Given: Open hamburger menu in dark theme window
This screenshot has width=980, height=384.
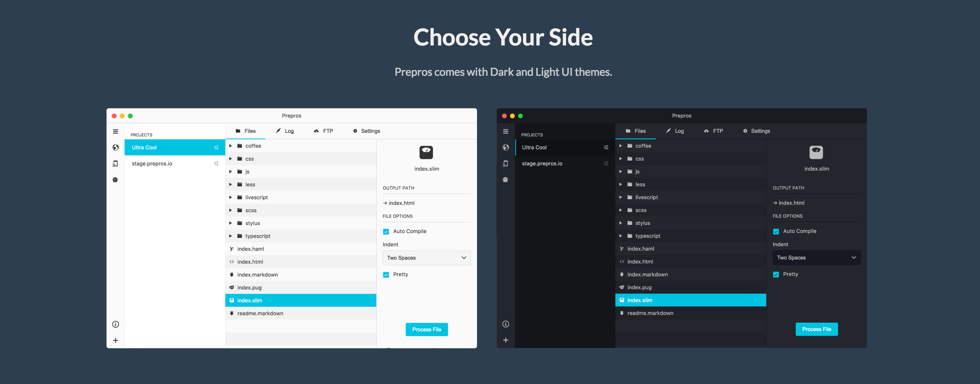Looking at the screenshot, I should coord(506,131).
